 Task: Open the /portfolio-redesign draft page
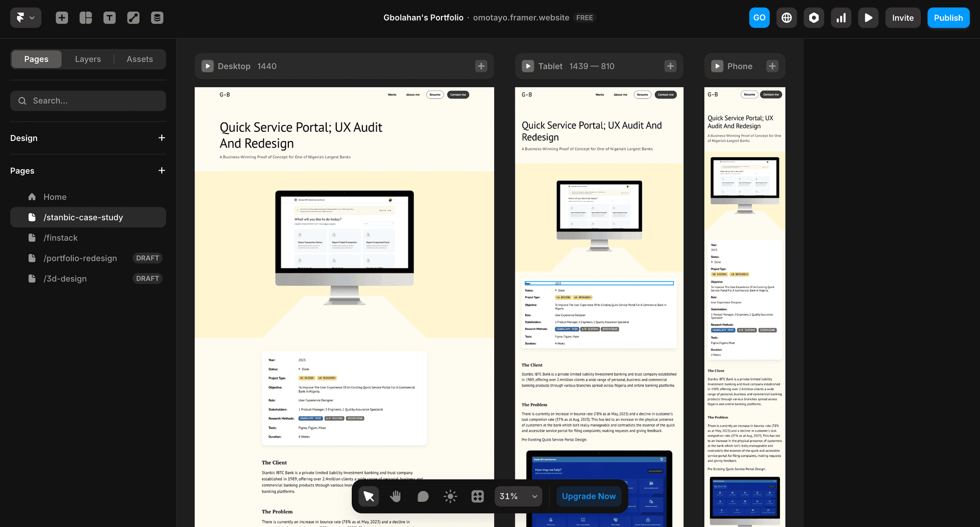[x=88, y=258]
